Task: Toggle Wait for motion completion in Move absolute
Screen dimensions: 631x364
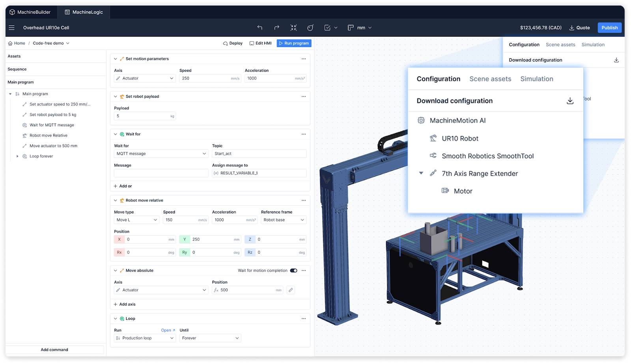Action: click(x=293, y=271)
